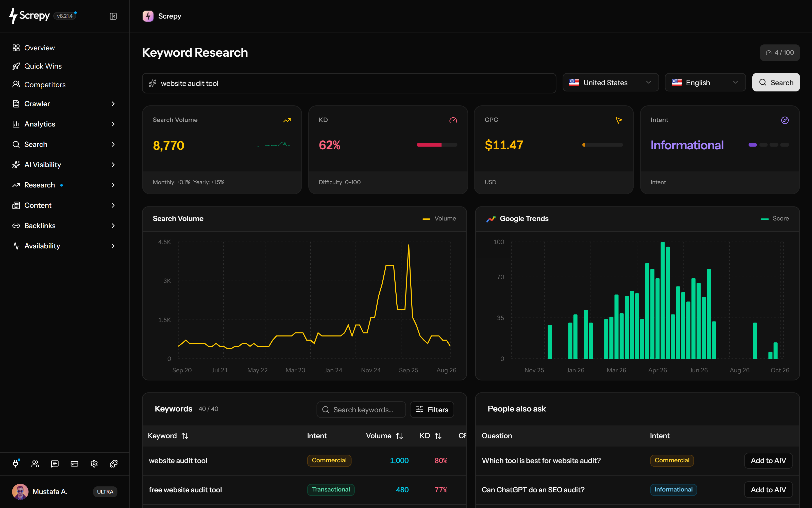This screenshot has height=508, width=812.
Task: Select 'free website audit tool' keyword row
Action: click(x=304, y=489)
